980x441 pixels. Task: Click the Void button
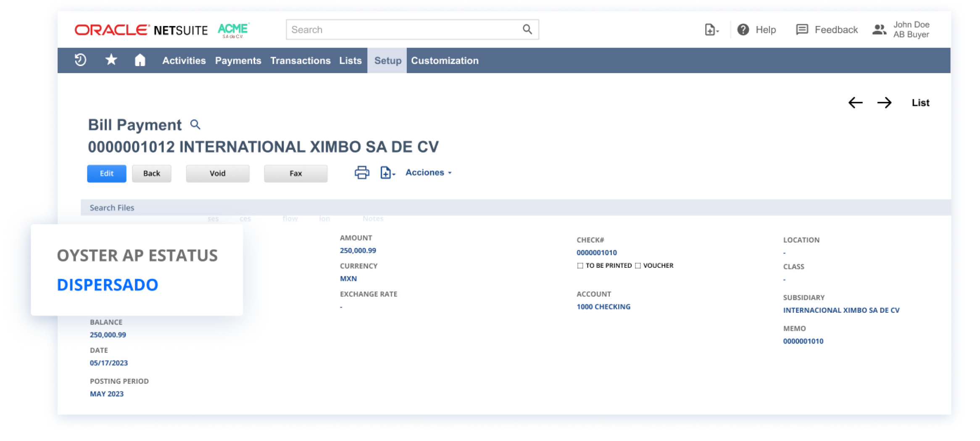tap(217, 173)
